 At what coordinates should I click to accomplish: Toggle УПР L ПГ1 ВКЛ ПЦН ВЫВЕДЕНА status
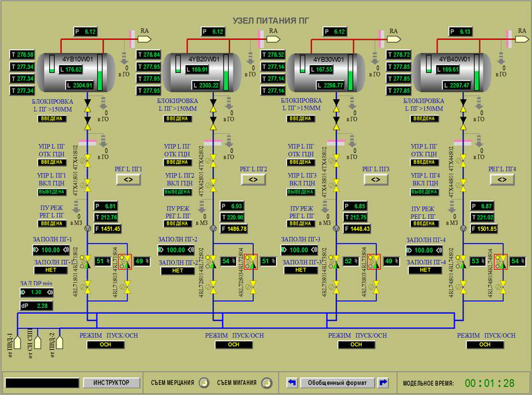tap(52, 192)
